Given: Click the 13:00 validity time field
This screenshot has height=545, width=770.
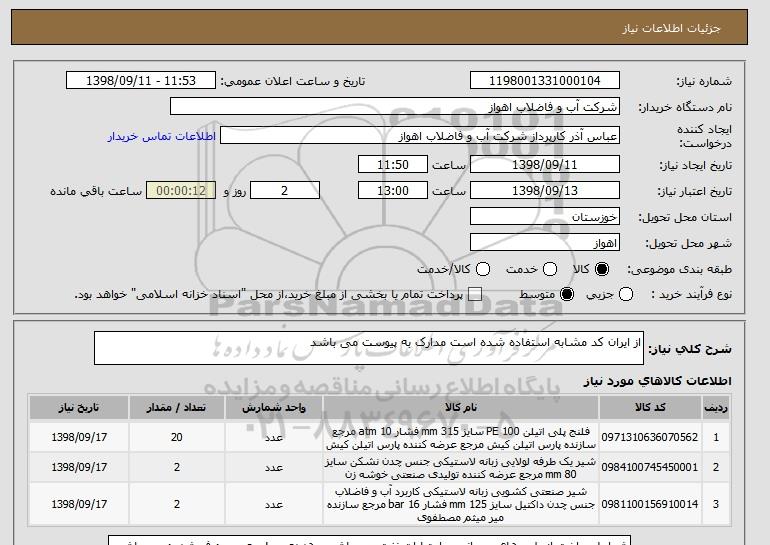Looking at the screenshot, I should pyautogui.click(x=393, y=191).
